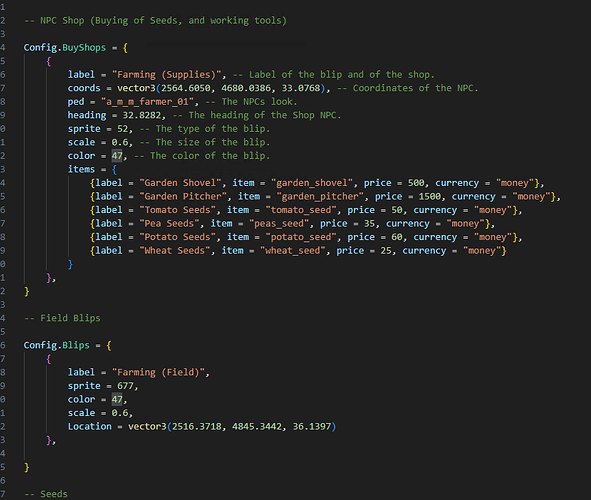Screen dimensions: 591x500
Task: Click the sprite value 52
Action: (x=122, y=129)
